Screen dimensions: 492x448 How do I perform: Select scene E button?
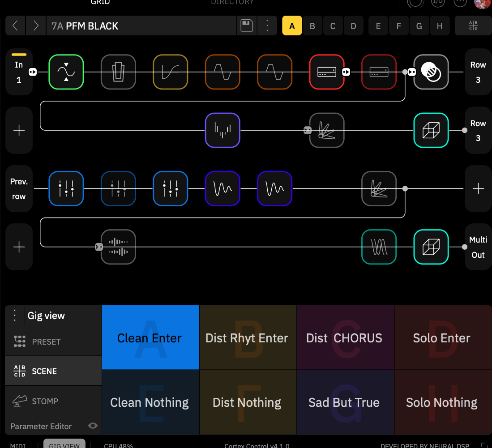click(378, 26)
